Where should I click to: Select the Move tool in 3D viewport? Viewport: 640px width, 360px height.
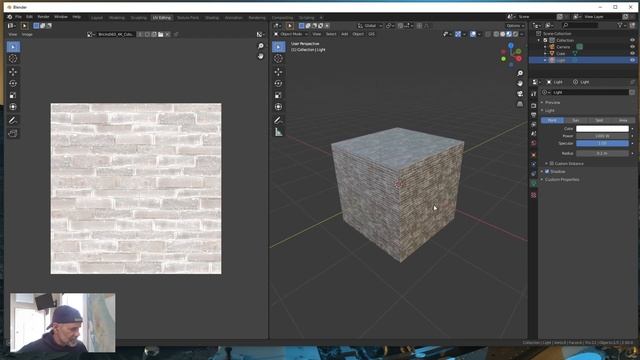(278, 72)
